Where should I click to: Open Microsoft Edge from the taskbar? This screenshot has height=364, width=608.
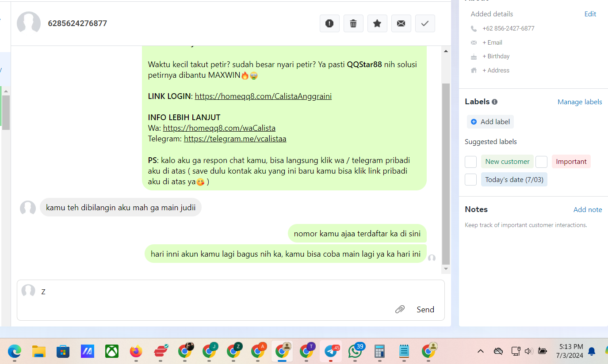click(15, 351)
